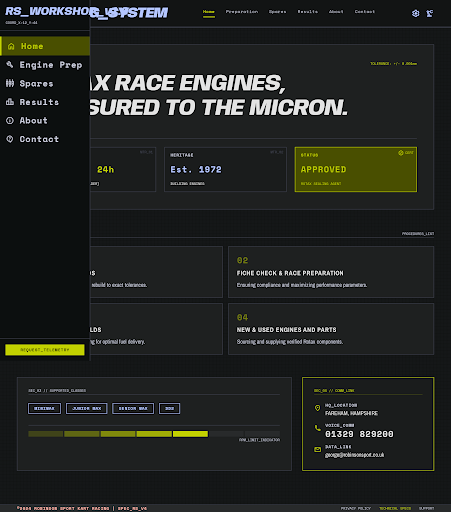Click the info circle icon beside About

(10, 121)
